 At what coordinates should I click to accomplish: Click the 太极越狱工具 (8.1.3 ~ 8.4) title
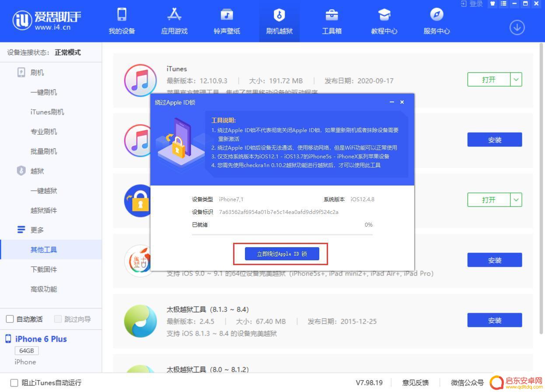pos(207,309)
